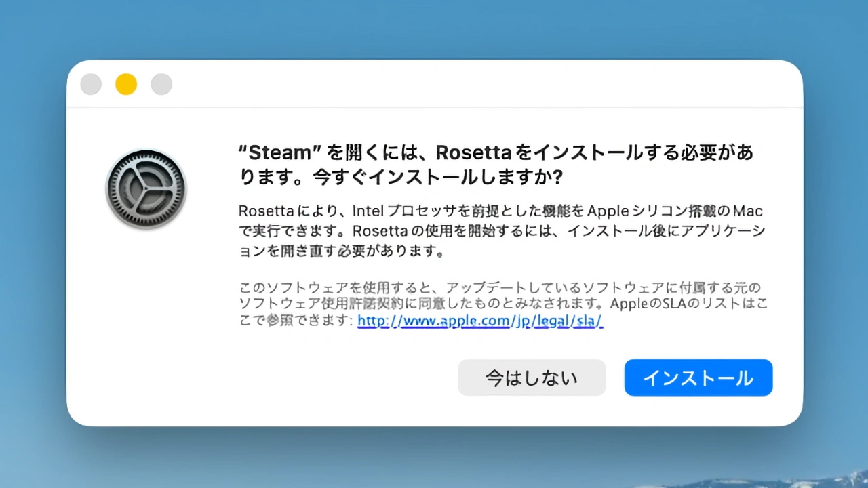Click the http portion of the SLA URL
The height and width of the screenshot is (488, 868).
370,321
